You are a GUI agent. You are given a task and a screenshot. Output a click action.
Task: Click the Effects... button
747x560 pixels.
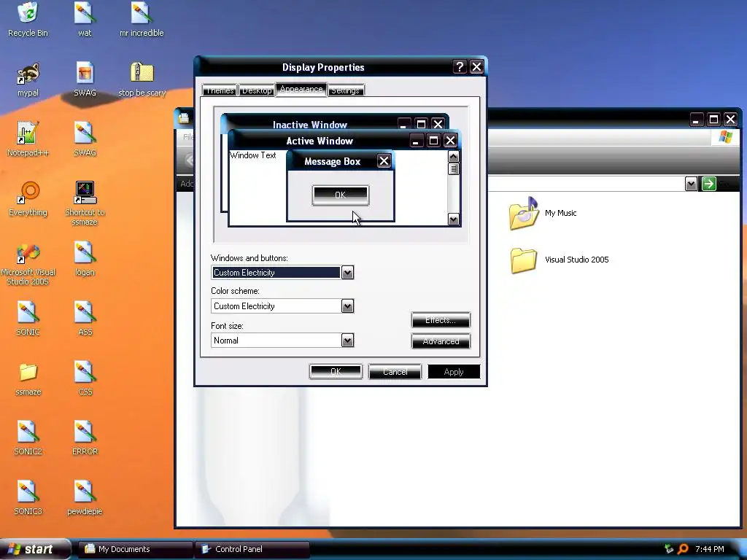pos(441,320)
